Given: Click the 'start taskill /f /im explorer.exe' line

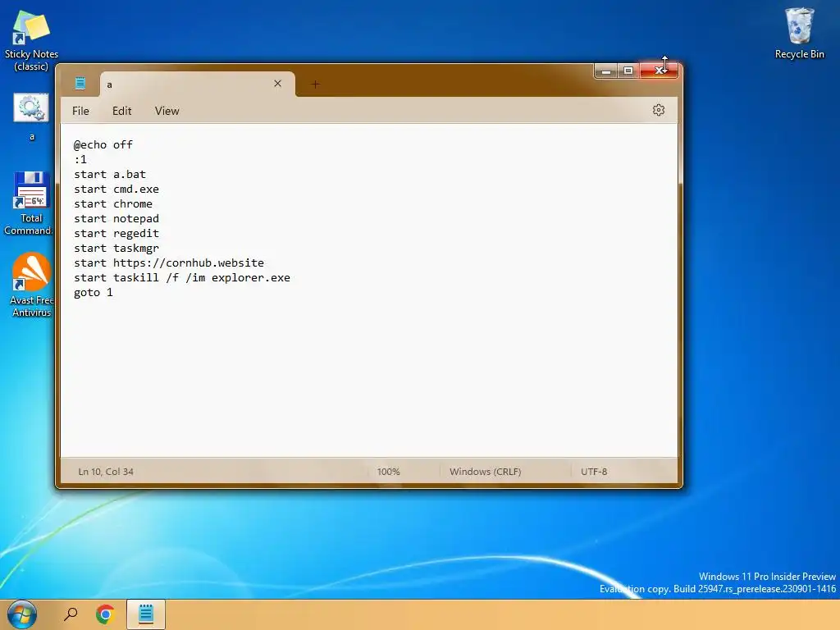Looking at the screenshot, I should pyautogui.click(x=182, y=277).
